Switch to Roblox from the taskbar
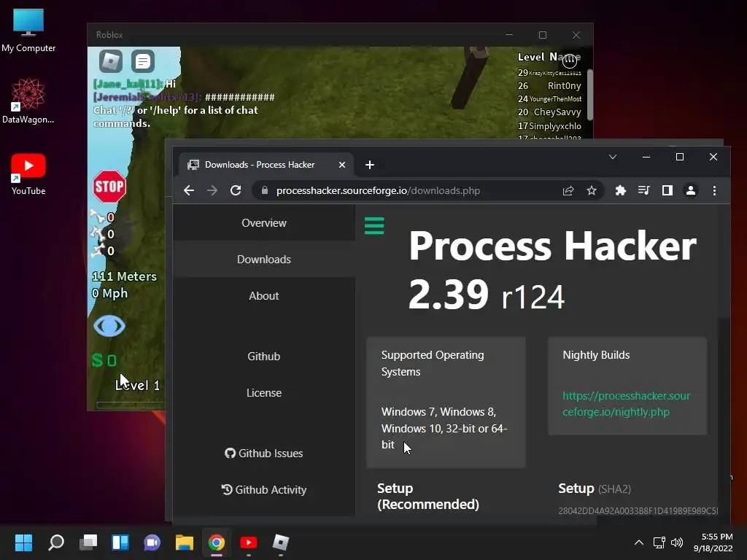Image resolution: width=747 pixels, height=560 pixels. 281,542
